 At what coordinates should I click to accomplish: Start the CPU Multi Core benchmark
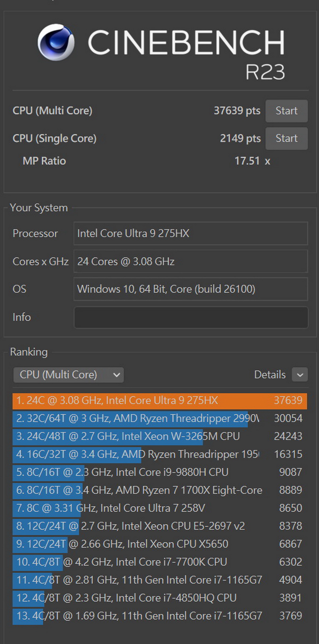point(286,111)
